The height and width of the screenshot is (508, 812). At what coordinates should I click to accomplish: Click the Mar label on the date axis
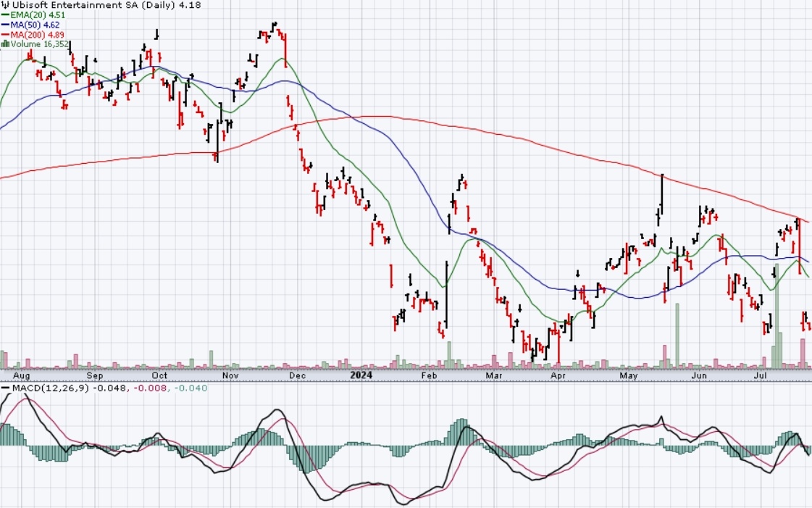coord(493,375)
